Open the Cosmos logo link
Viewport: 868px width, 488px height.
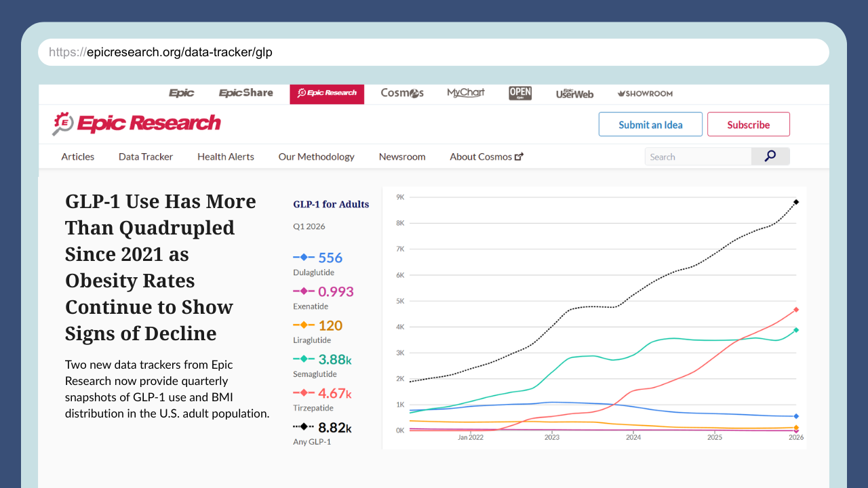click(402, 94)
